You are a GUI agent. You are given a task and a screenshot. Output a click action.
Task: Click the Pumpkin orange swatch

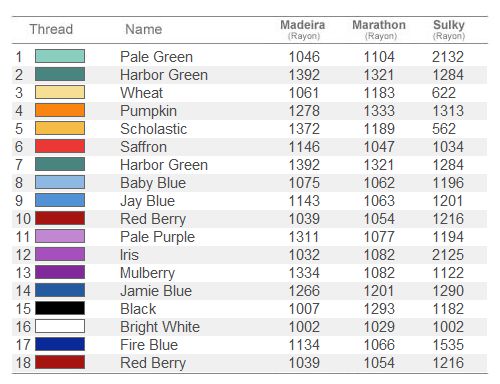pos(60,110)
